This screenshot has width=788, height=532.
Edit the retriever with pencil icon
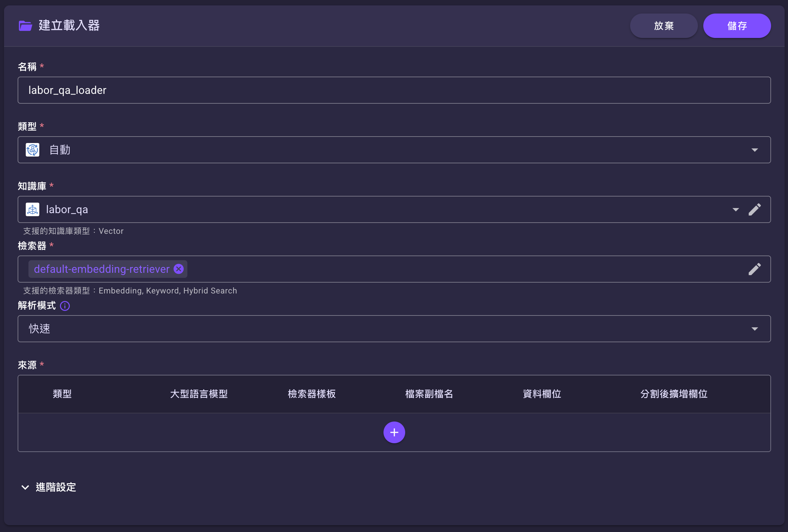[x=754, y=269]
